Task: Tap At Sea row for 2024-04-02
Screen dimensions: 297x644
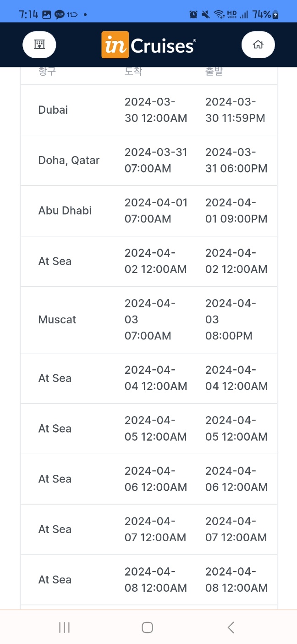Action: pos(149,261)
